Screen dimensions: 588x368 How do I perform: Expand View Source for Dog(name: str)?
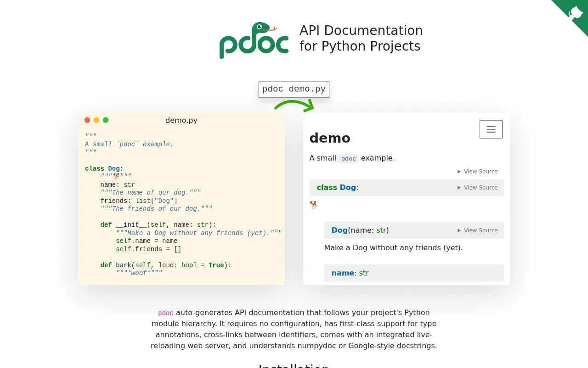477,230
